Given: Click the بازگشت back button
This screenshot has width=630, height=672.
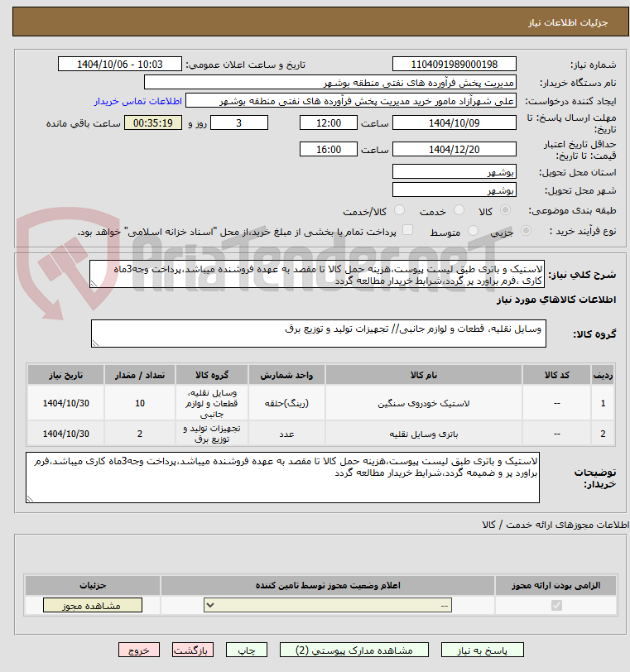Looking at the screenshot, I should 193,650.
